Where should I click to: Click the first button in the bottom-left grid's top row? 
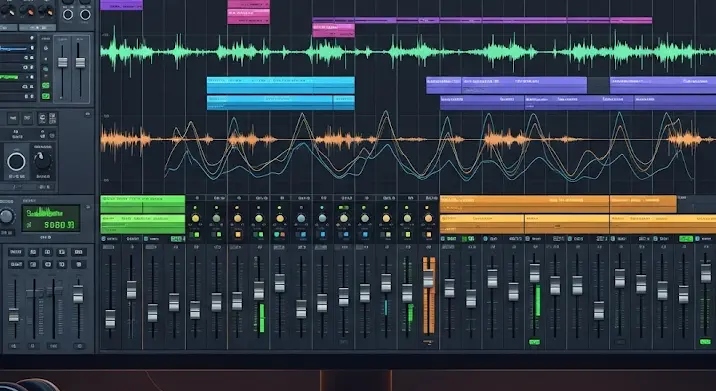[16, 252]
